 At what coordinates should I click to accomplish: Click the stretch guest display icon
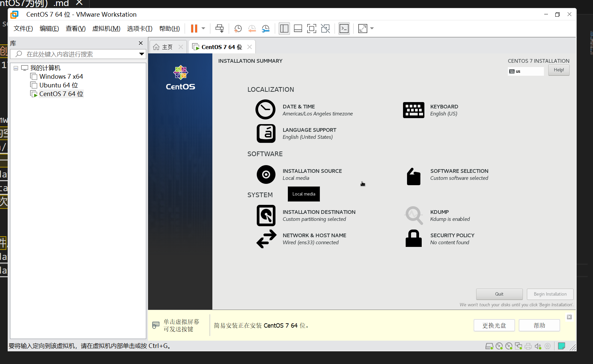point(363,29)
